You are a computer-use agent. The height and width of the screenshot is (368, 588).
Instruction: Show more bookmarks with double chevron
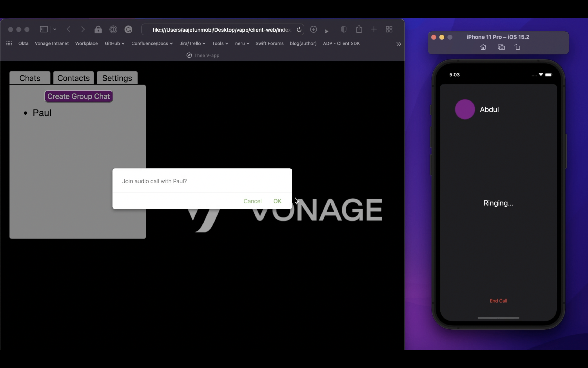coord(398,44)
